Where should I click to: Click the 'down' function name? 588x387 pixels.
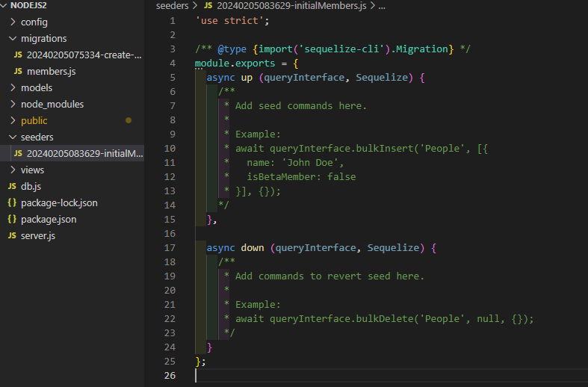pos(253,248)
